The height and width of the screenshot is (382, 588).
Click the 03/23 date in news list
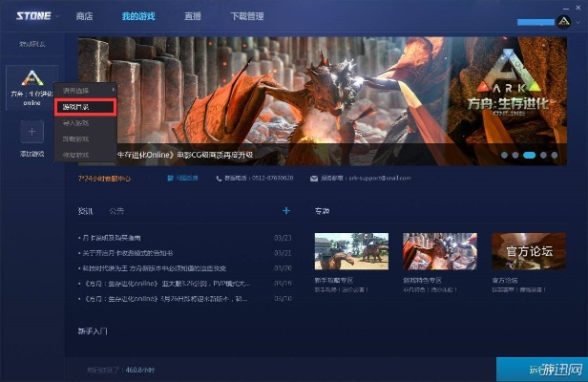coord(283,238)
